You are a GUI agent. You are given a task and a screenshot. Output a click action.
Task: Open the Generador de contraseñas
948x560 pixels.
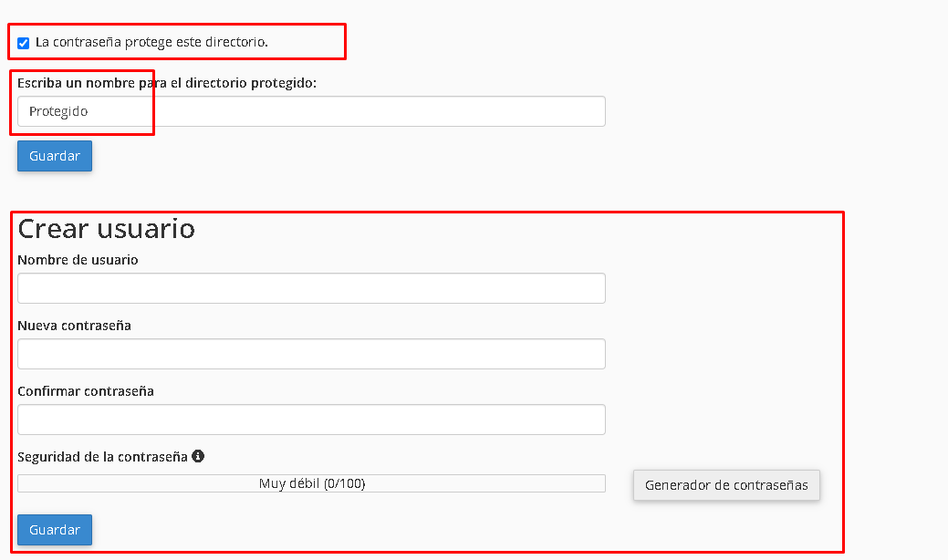pyautogui.click(x=726, y=485)
